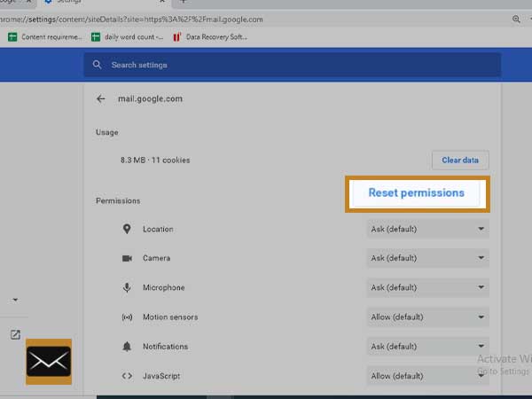Focus the Search settings field
Image resolution: width=532 pixels, height=399 pixels.
point(293,65)
